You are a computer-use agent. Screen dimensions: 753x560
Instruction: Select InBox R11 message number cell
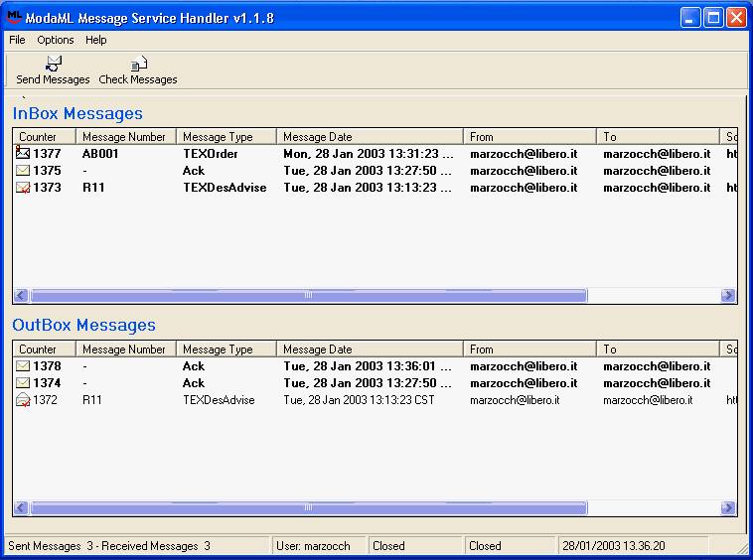click(x=93, y=187)
